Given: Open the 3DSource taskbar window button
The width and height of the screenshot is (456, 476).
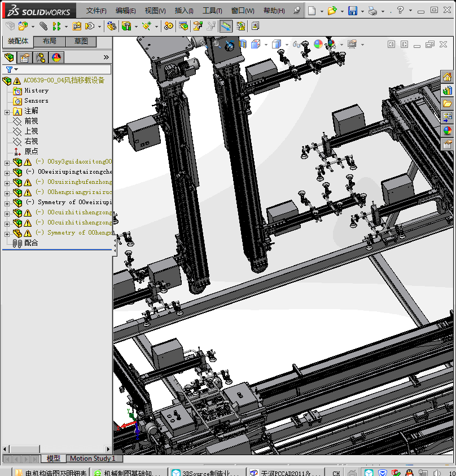Looking at the screenshot, I should click(x=208, y=473).
